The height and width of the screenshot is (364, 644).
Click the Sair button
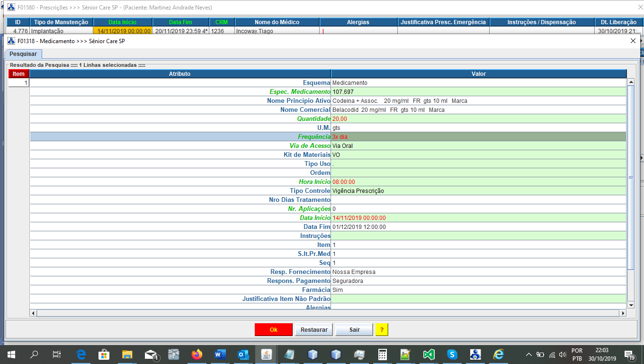click(354, 329)
